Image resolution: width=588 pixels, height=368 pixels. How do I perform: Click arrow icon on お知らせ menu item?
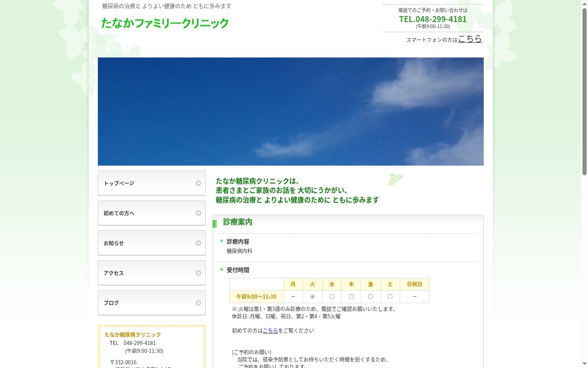click(x=198, y=243)
